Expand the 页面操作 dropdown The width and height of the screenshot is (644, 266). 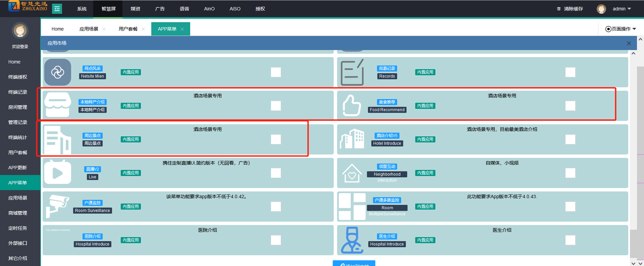tap(621, 29)
